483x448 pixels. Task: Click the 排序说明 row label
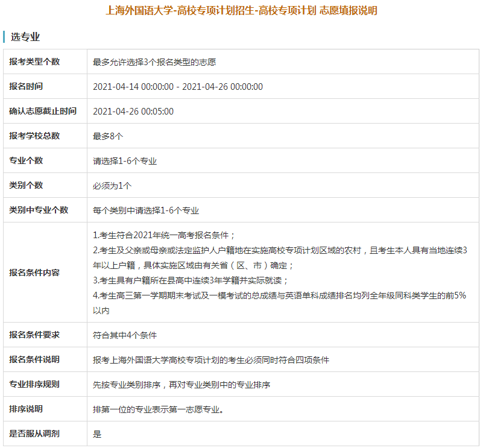pos(26,409)
